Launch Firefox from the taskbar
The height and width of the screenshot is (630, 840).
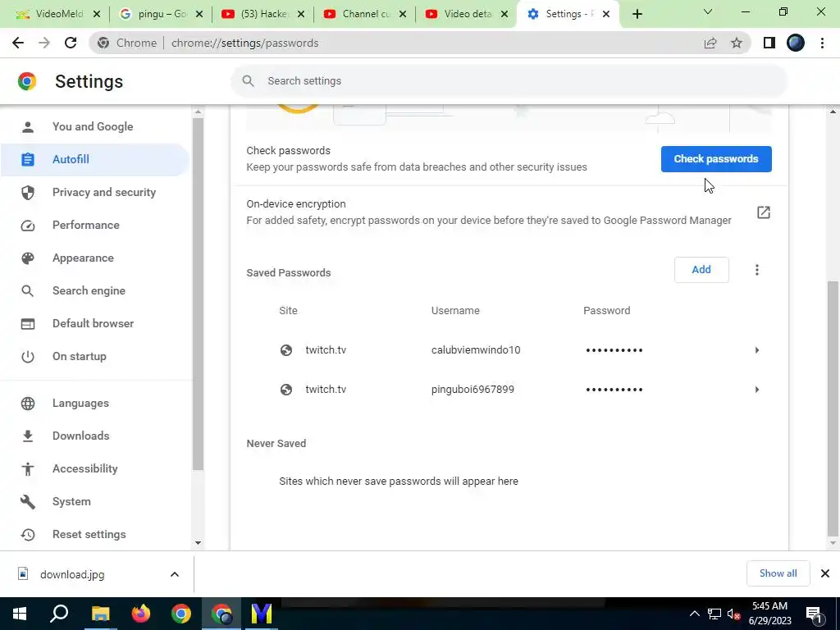(141, 614)
